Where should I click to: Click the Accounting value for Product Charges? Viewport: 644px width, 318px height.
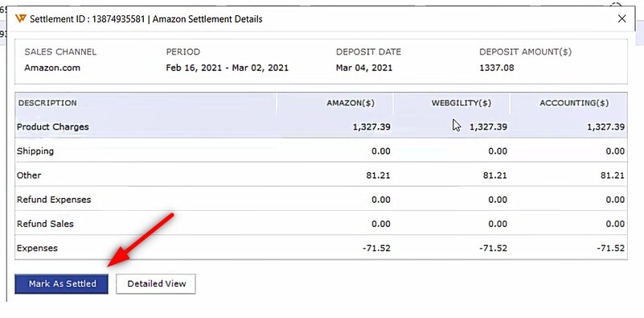coord(605,126)
